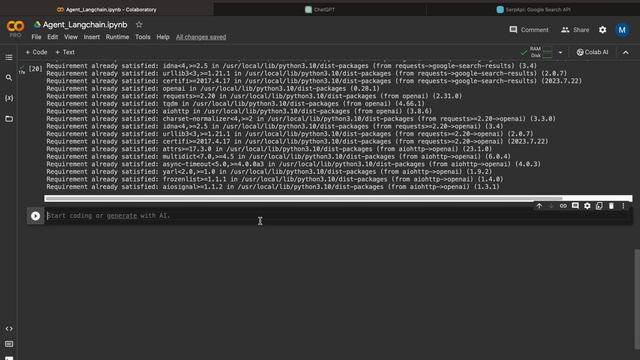Copy link to cell icon
The image size is (640, 360).
pyautogui.click(x=563, y=206)
